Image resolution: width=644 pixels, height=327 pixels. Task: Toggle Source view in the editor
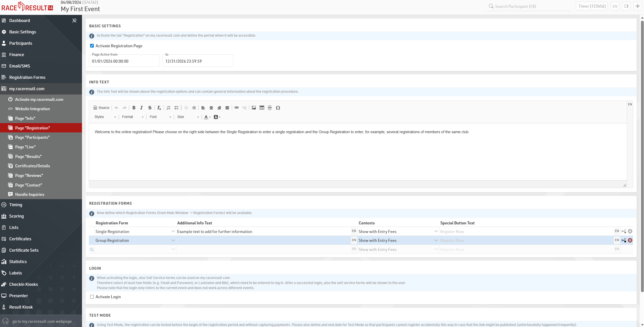click(x=101, y=108)
